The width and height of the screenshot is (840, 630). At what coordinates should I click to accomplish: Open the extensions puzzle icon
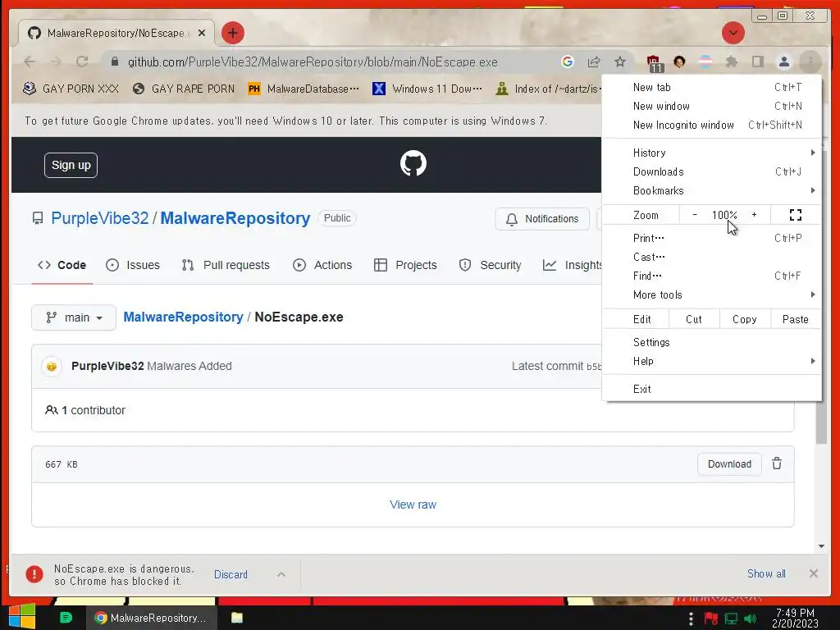pyautogui.click(x=731, y=62)
